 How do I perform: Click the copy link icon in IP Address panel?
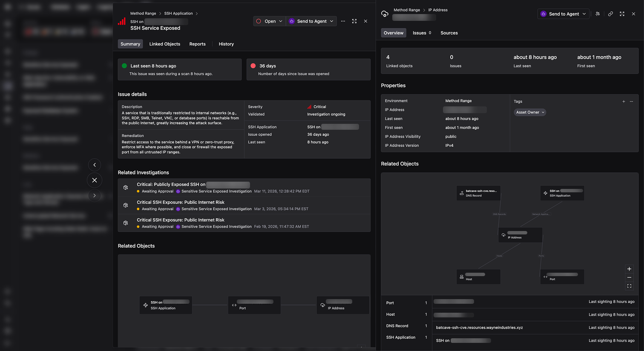tap(610, 14)
